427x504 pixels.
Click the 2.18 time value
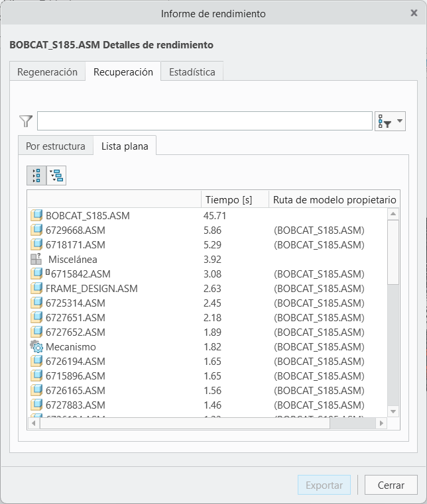click(x=212, y=318)
